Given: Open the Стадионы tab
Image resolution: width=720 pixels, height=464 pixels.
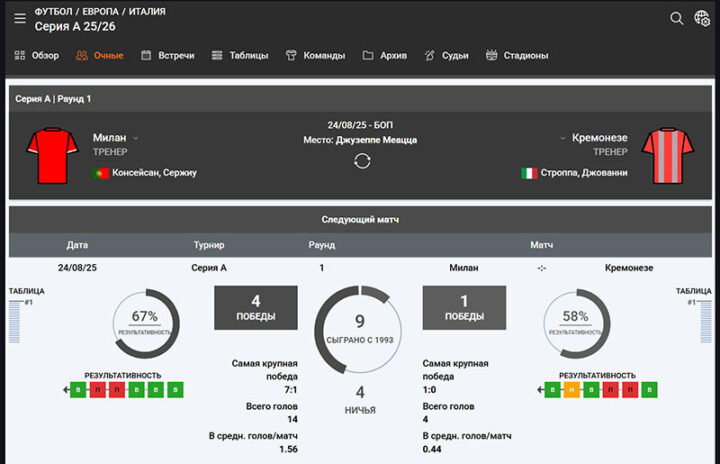Looking at the screenshot, I should (x=517, y=55).
